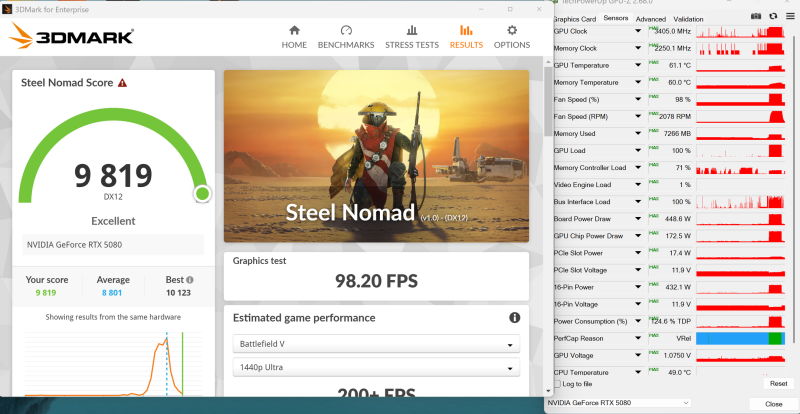Click the Steel Nomad score warning triangle
Screen dimensions: 800x414
[122, 83]
